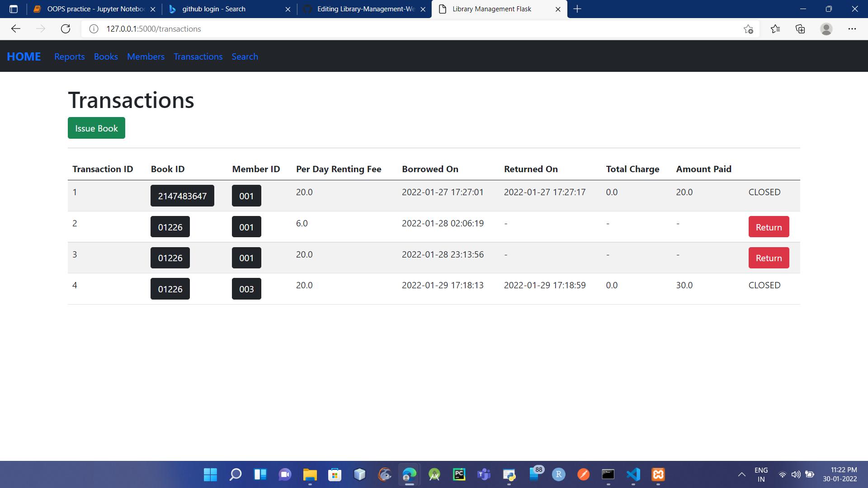Return the book for transaction 2
Viewport: 868px width, 488px height.
(x=768, y=226)
